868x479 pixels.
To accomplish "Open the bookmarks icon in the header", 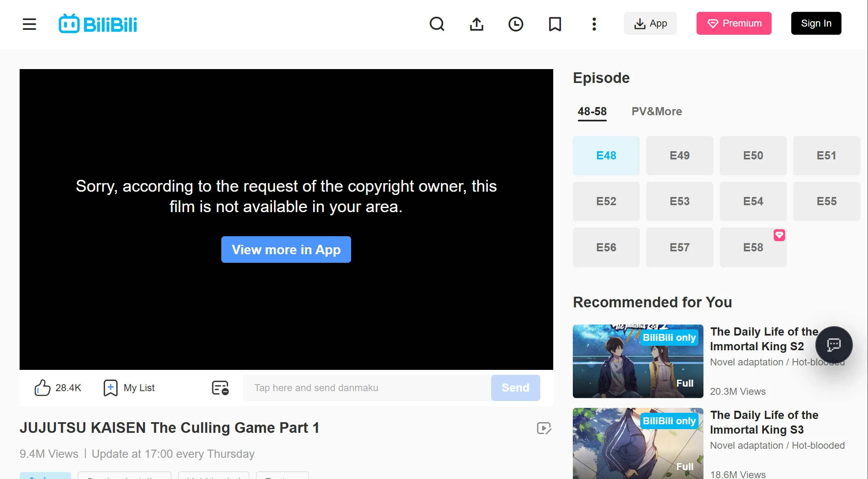I will 555,24.
